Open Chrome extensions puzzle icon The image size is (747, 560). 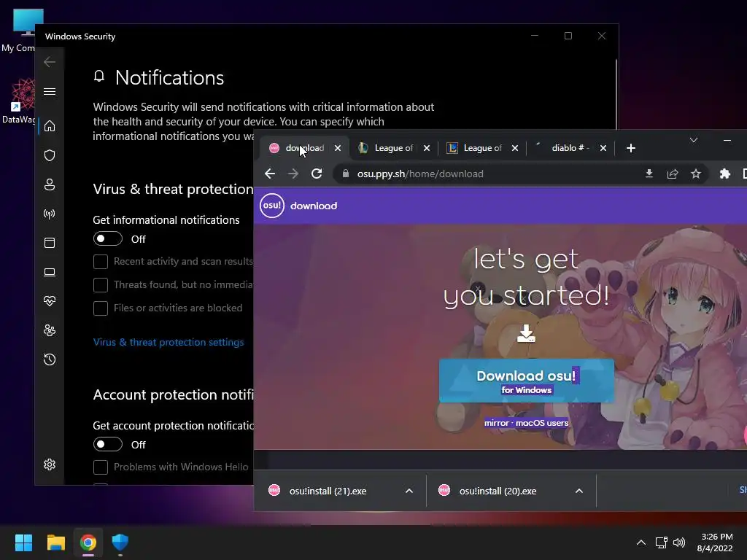(724, 174)
